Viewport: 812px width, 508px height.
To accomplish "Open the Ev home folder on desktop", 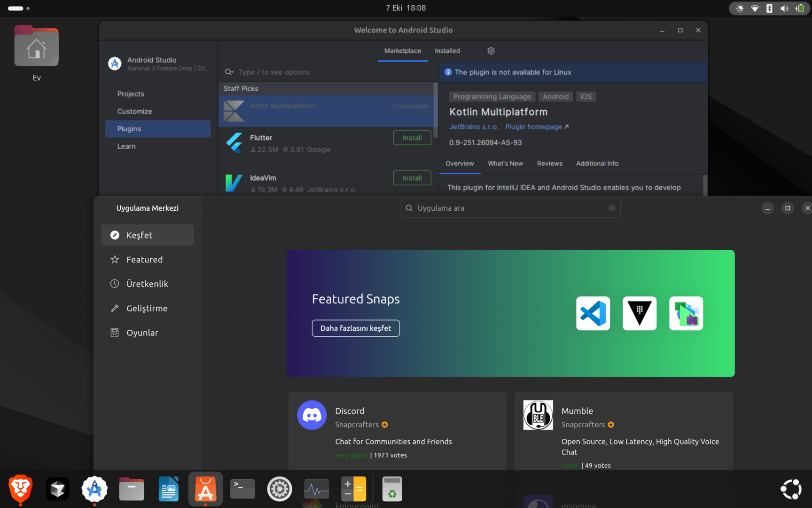I will (x=37, y=53).
